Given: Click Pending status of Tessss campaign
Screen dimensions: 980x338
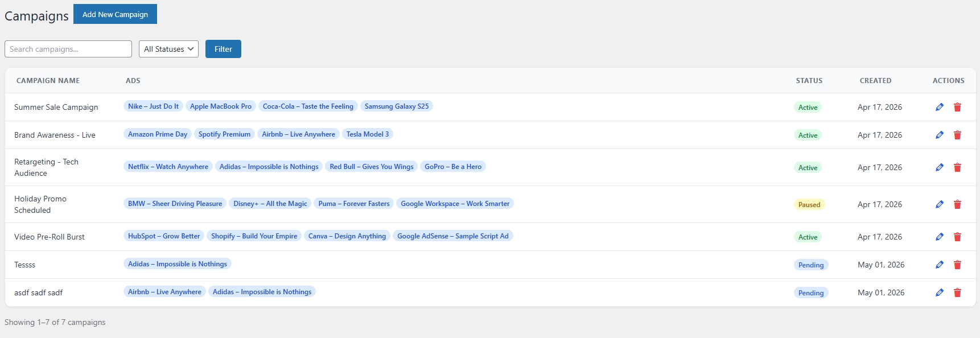Looking at the screenshot, I should [x=811, y=265].
